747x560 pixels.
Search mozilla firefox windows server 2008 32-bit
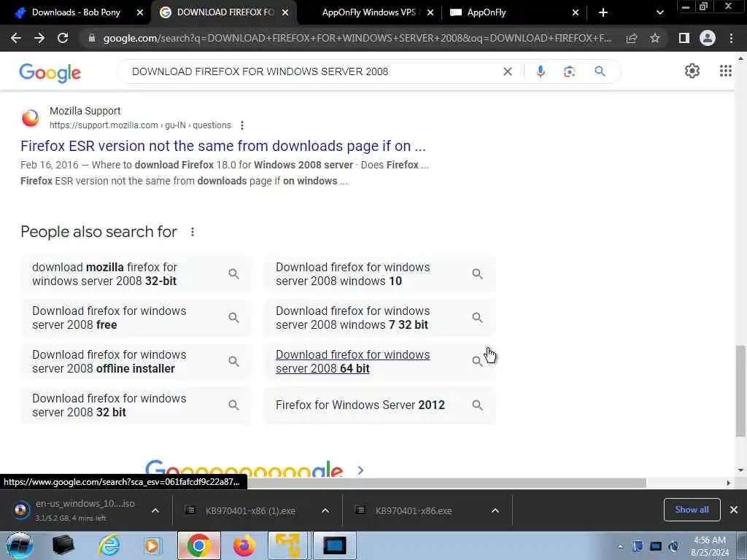click(x=136, y=274)
